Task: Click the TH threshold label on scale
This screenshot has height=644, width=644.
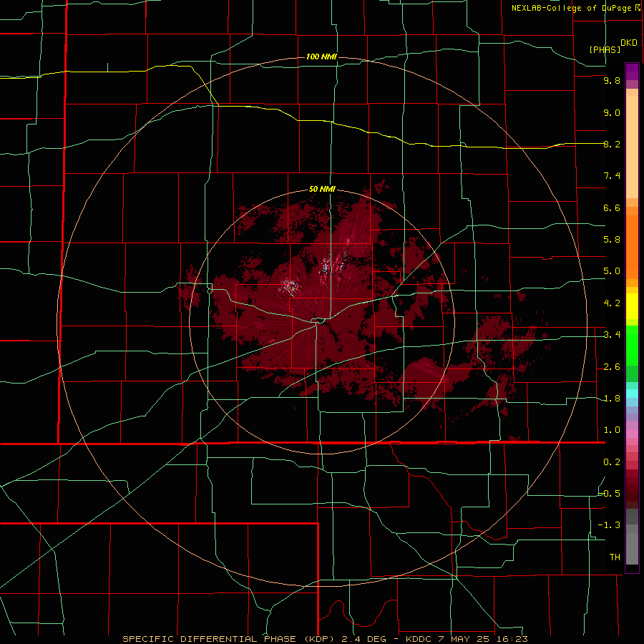Action: [615, 557]
